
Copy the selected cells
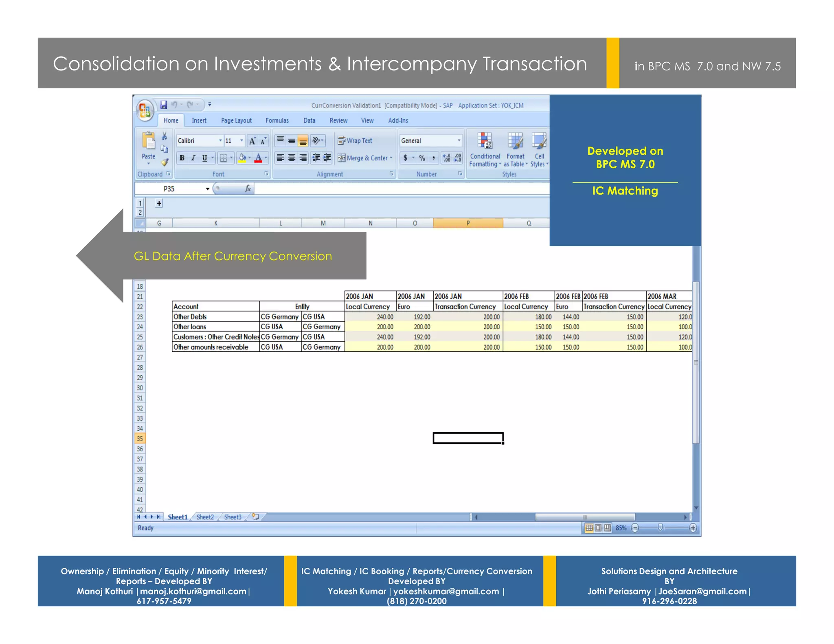(x=165, y=149)
